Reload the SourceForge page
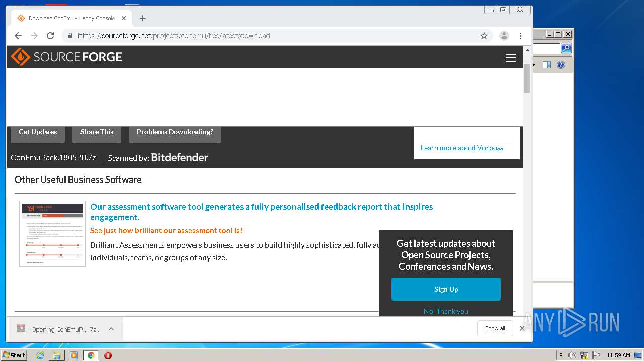This screenshot has width=644, height=362. 50,36
